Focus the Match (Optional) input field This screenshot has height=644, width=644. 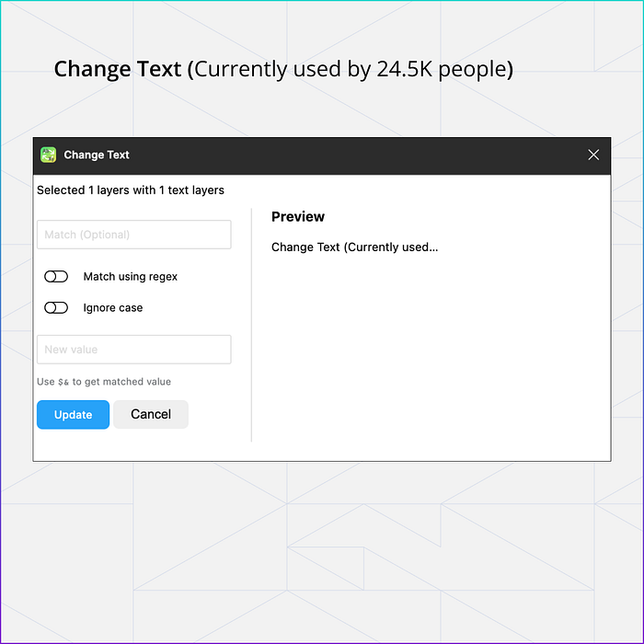point(134,235)
